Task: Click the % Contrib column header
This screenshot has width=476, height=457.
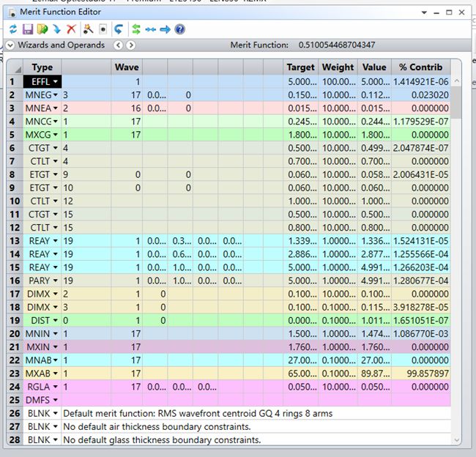Action: (x=420, y=67)
